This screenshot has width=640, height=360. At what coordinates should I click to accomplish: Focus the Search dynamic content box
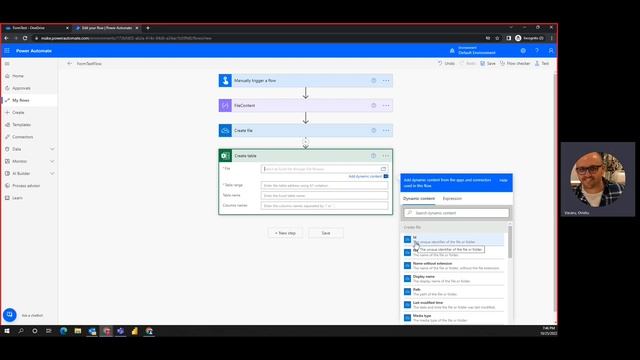[456, 213]
